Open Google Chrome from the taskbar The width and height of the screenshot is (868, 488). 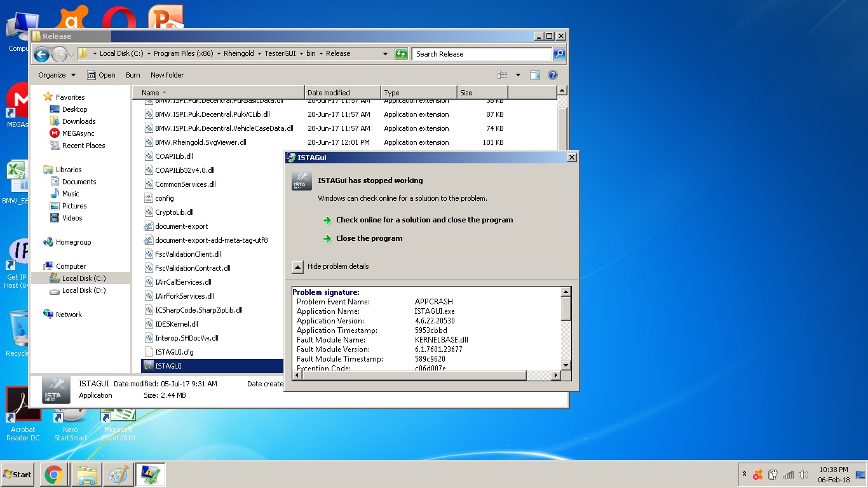[x=53, y=475]
